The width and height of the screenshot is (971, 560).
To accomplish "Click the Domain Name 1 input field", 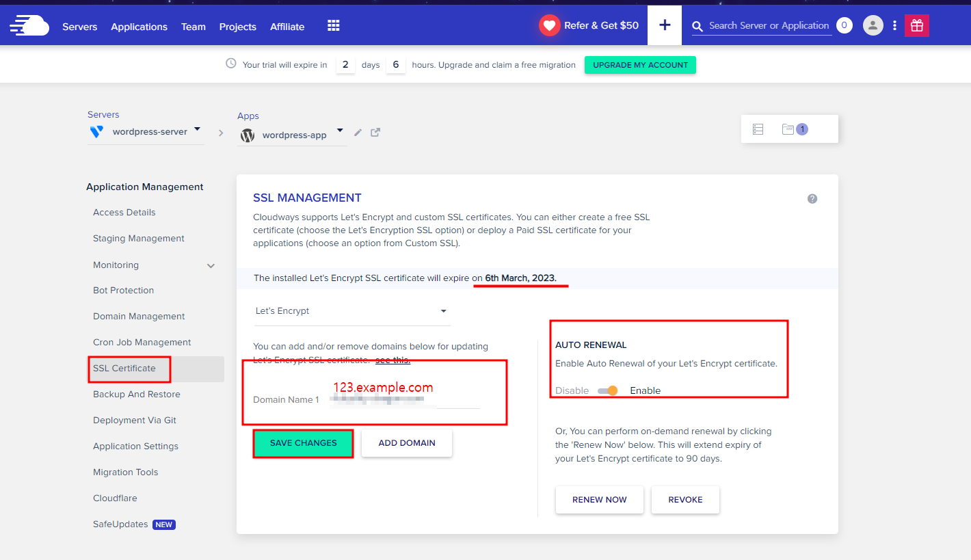I will [405, 399].
